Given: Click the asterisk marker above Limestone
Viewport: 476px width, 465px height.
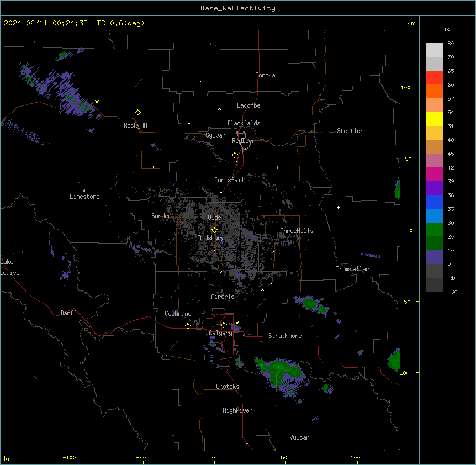Looking at the screenshot, I should pos(84,191).
